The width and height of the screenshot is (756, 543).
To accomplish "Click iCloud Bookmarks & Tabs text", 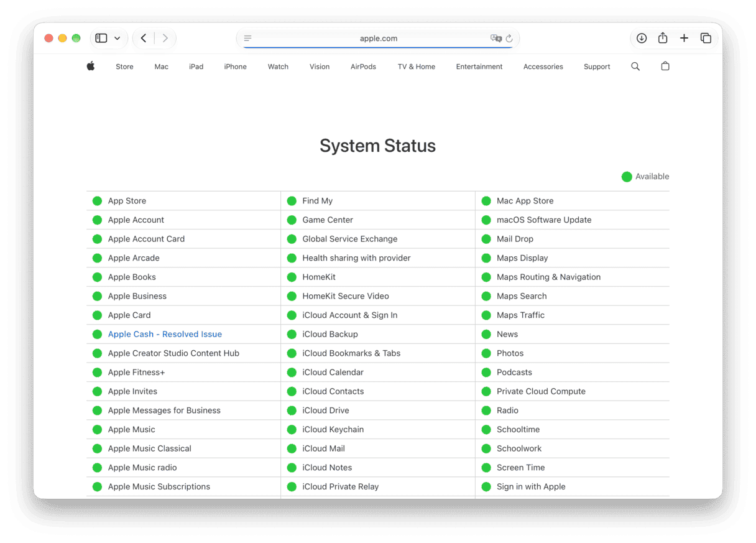I will [x=351, y=353].
